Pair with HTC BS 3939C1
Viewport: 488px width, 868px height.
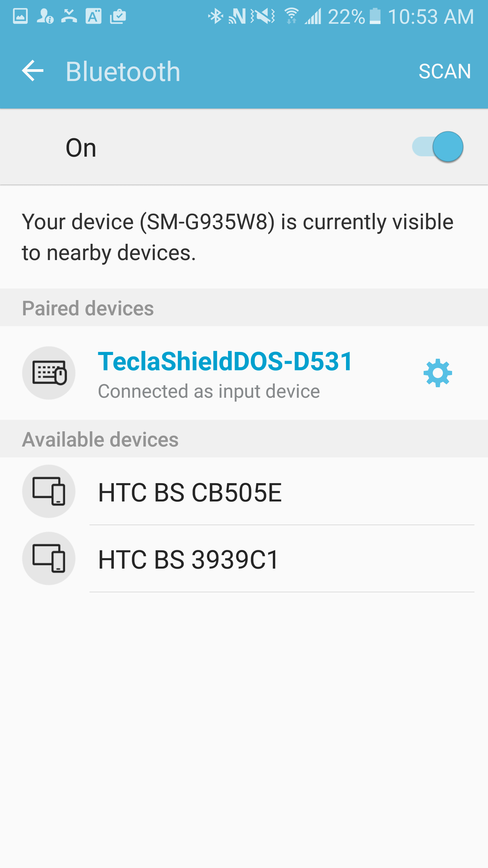click(188, 559)
